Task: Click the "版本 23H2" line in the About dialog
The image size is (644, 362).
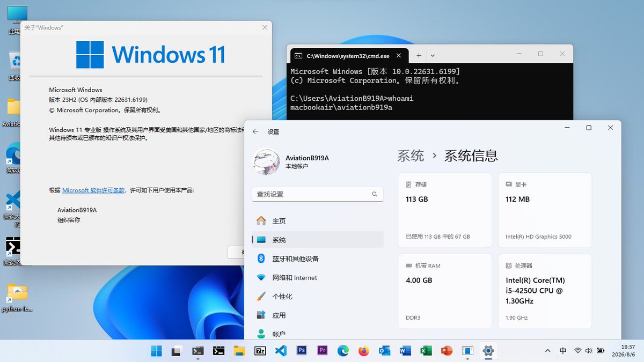Action: (x=98, y=100)
